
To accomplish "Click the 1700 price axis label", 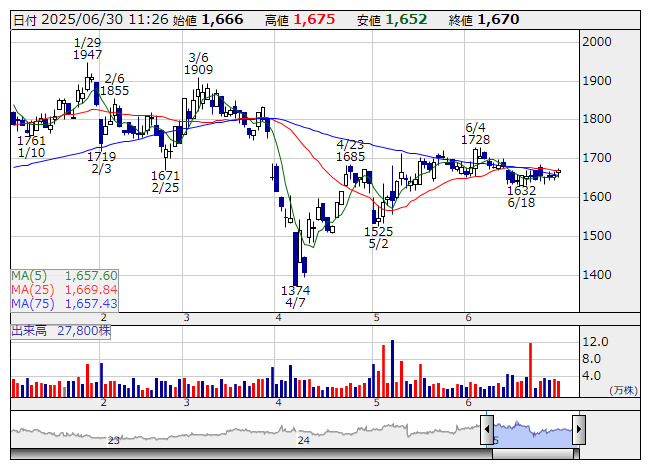I will [597, 158].
